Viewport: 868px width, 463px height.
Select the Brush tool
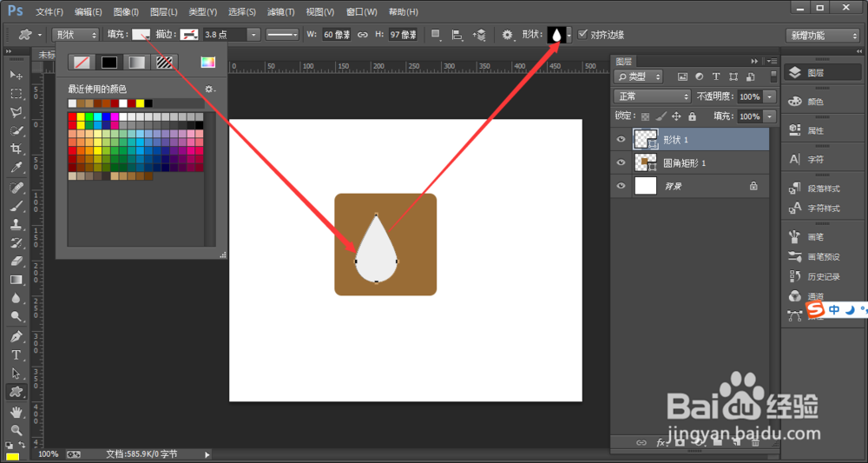click(16, 206)
